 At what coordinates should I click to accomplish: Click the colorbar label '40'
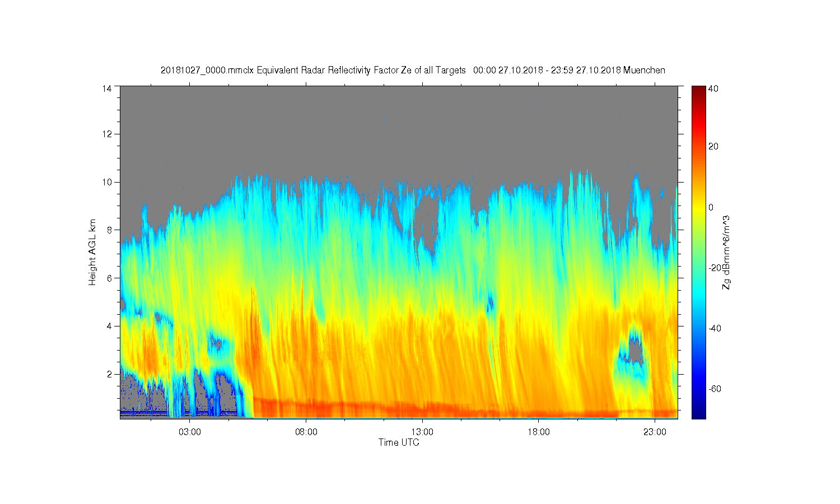[713, 88]
